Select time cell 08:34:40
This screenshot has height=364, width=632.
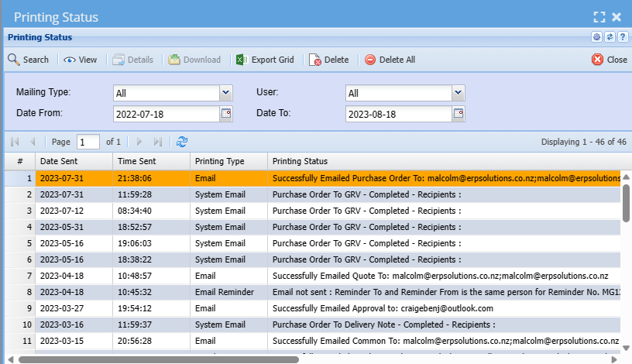coord(151,211)
